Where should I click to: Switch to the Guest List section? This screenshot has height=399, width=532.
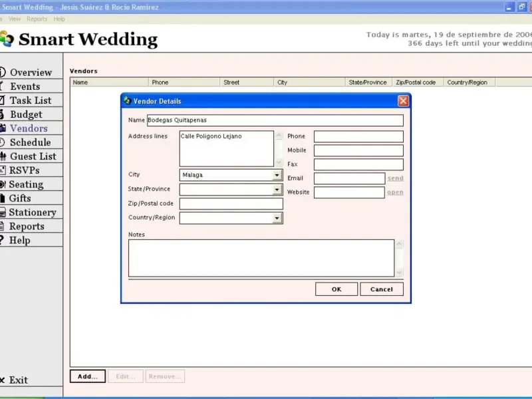pyautogui.click(x=33, y=156)
